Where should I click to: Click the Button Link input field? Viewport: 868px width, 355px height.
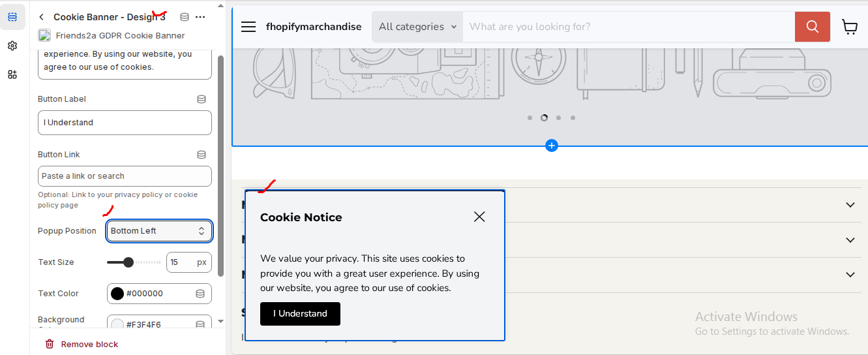[x=125, y=176]
